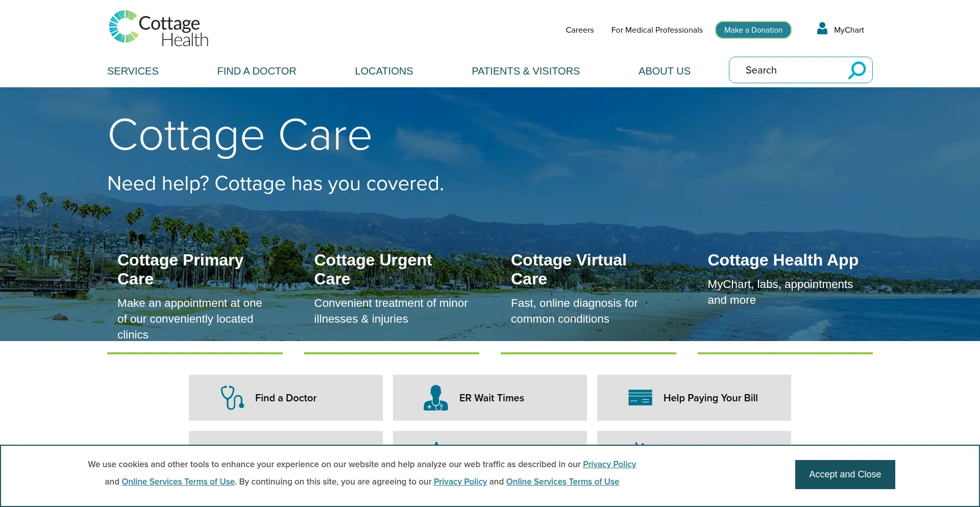Click the Careers link
The width and height of the screenshot is (980, 507).
(x=580, y=30)
